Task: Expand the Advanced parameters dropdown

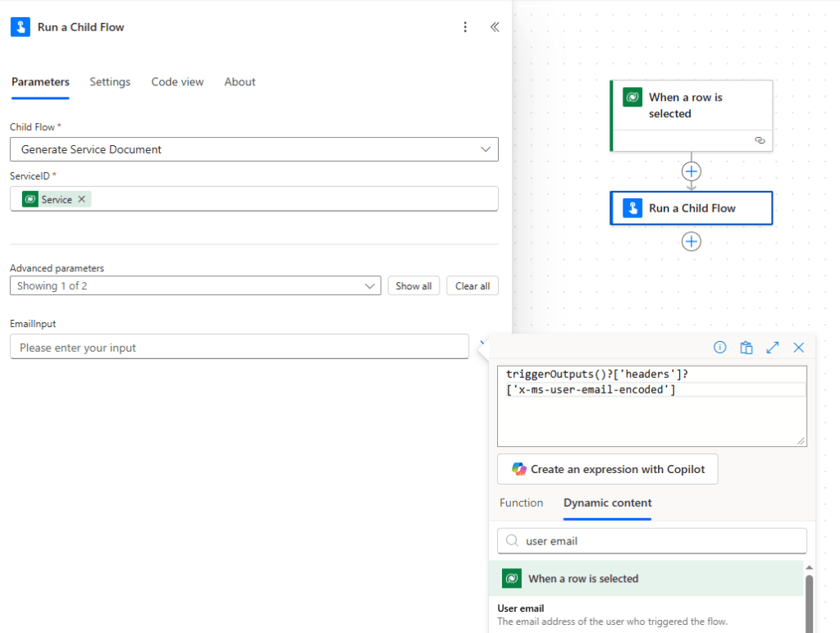Action: (368, 286)
